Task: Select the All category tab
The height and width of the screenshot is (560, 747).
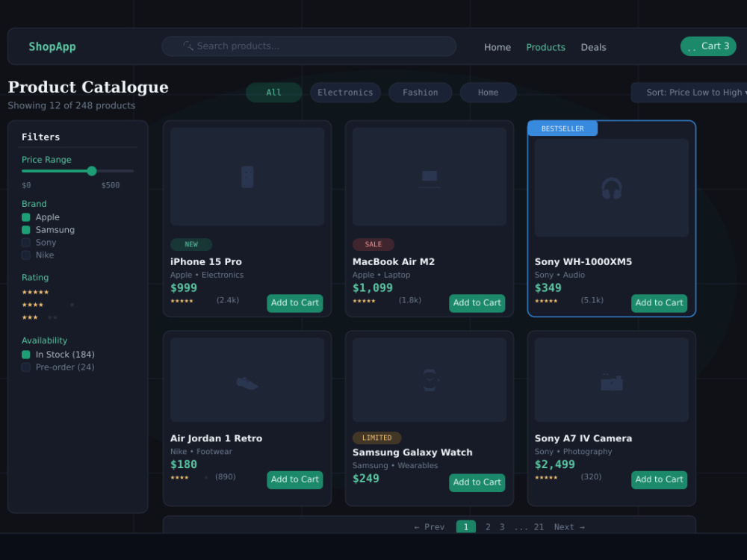Action: coord(273,93)
